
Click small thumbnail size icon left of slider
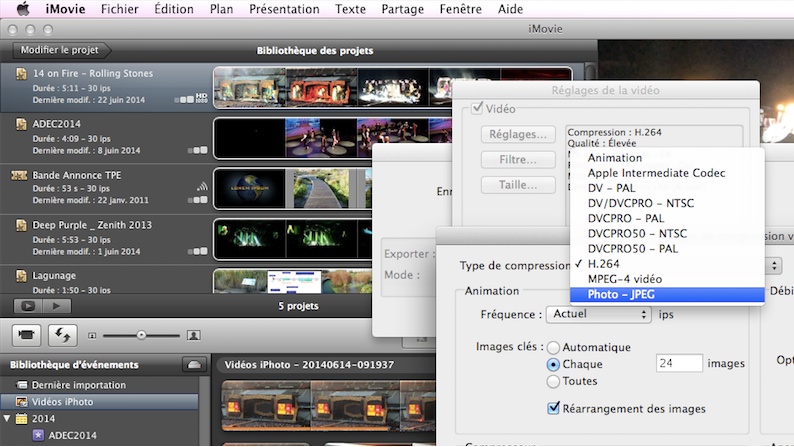coord(92,336)
